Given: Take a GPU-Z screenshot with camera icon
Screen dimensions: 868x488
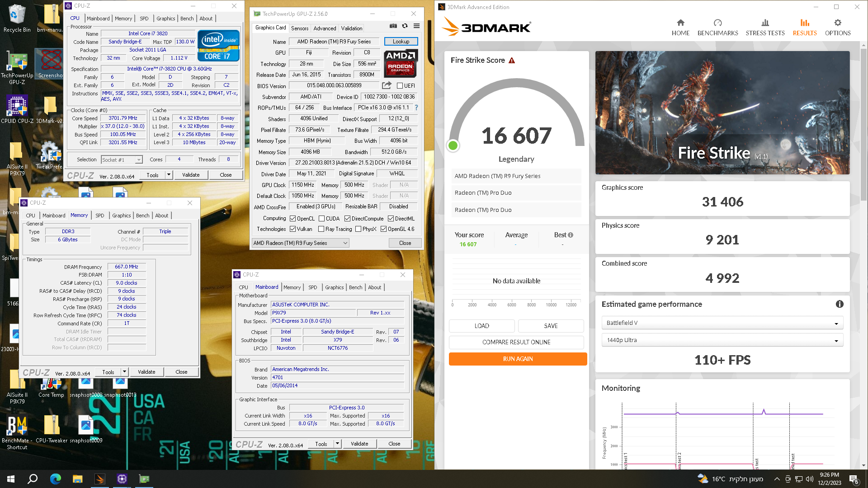Looking at the screenshot, I should pyautogui.click(x=393, y=26).
